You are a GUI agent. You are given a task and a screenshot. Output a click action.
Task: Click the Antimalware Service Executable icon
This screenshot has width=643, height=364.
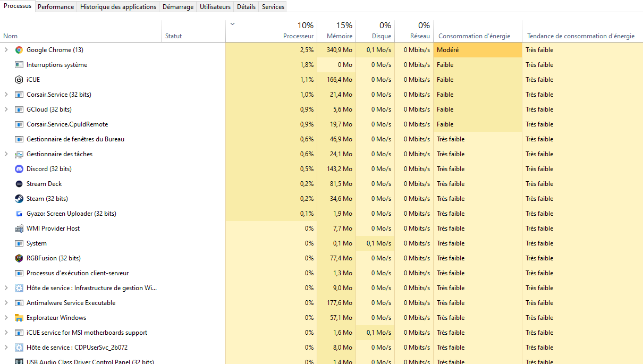(x=19, y=303)
